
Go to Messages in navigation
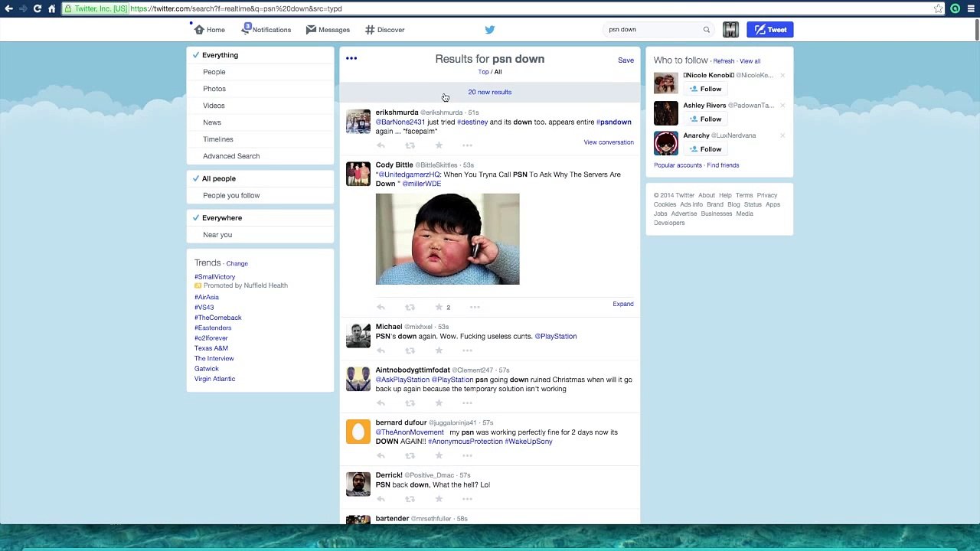[328, 30]
